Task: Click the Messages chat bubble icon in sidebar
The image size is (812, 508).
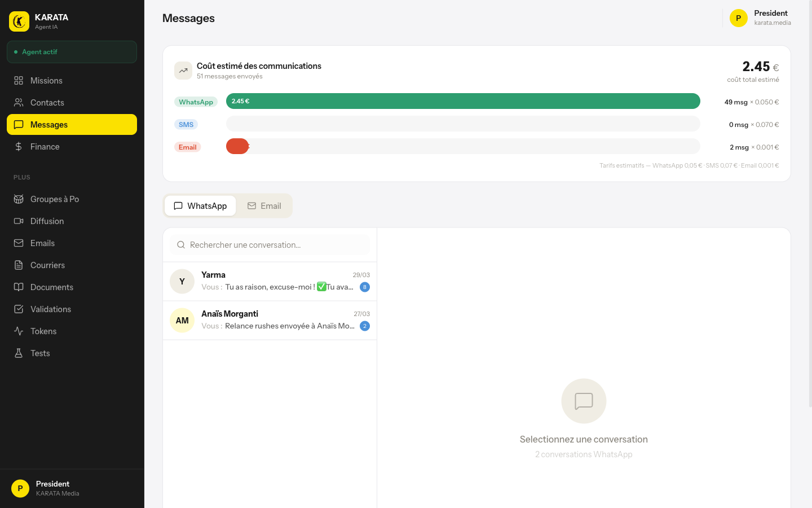Action: coord(19,125)
